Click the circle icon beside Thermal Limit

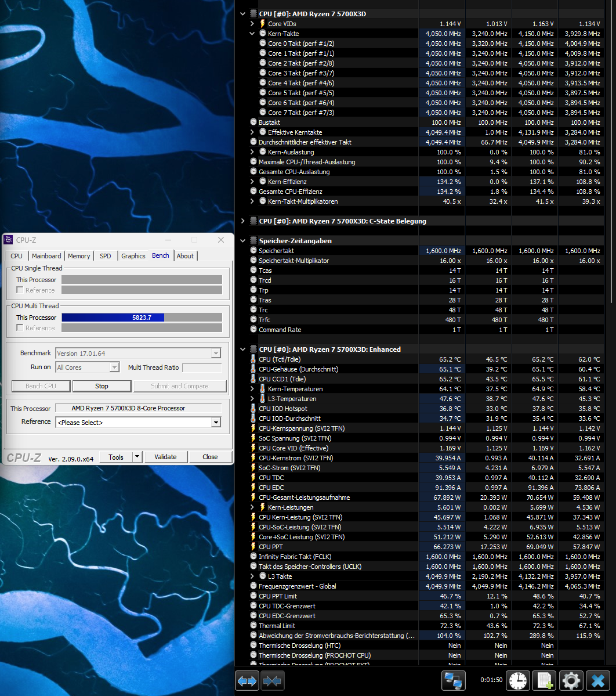253,625
